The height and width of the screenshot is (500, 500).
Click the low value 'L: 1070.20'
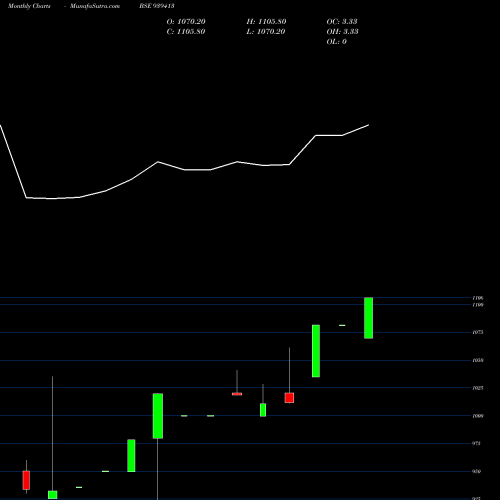pyautogui.click(x=266, y=32)
